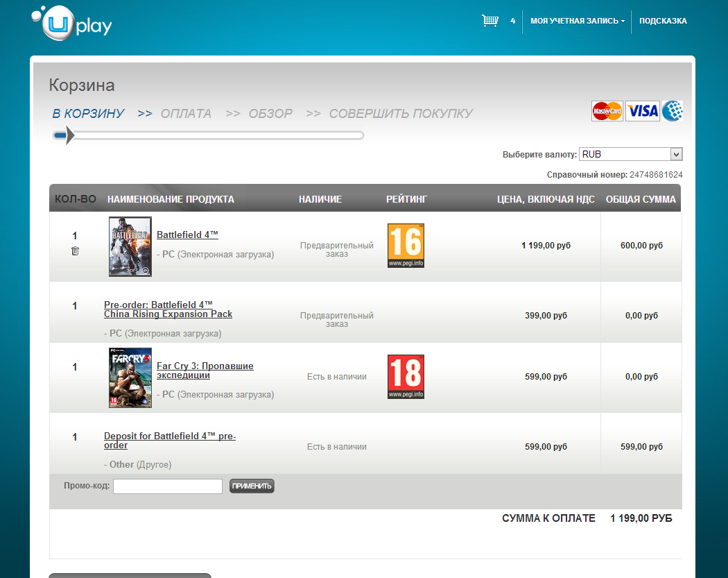The image size is (728, 578).
Task: Click the 1 199,00 руб Battlefield price
Action: pos(546,246)
